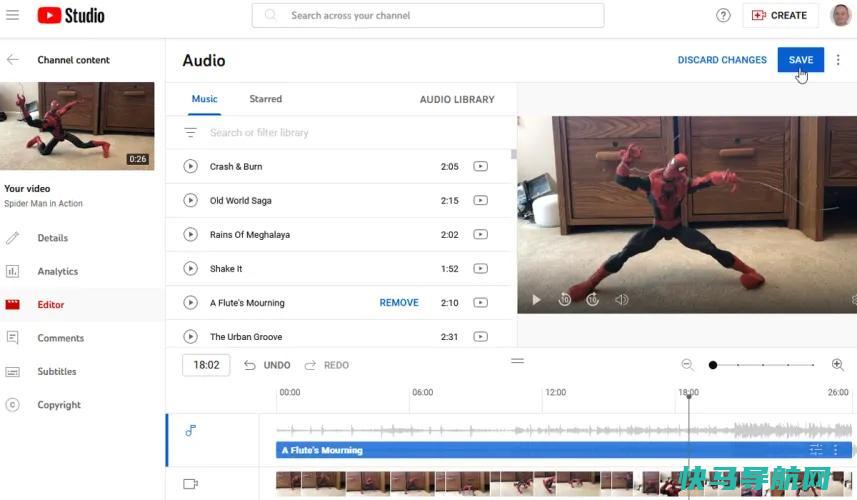Open Details in the sidebar

[x=52, y=238]
